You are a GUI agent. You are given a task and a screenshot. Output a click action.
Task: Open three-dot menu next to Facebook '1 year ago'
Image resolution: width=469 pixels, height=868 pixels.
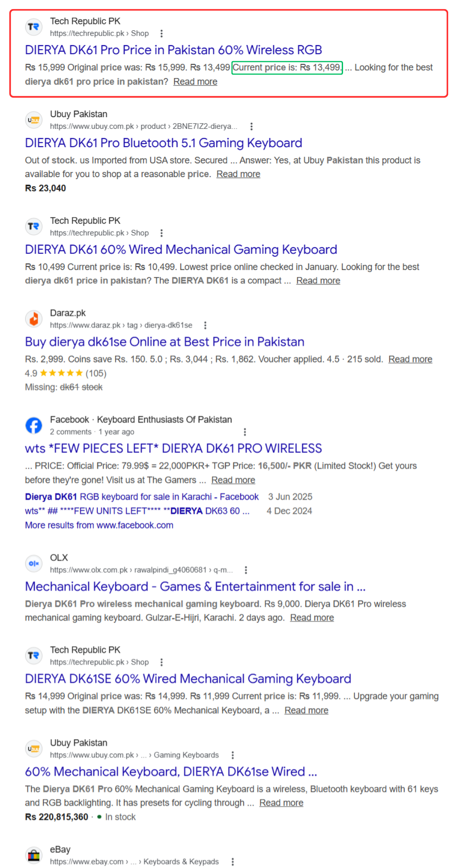pyautogui.click(x=245, y=432)
